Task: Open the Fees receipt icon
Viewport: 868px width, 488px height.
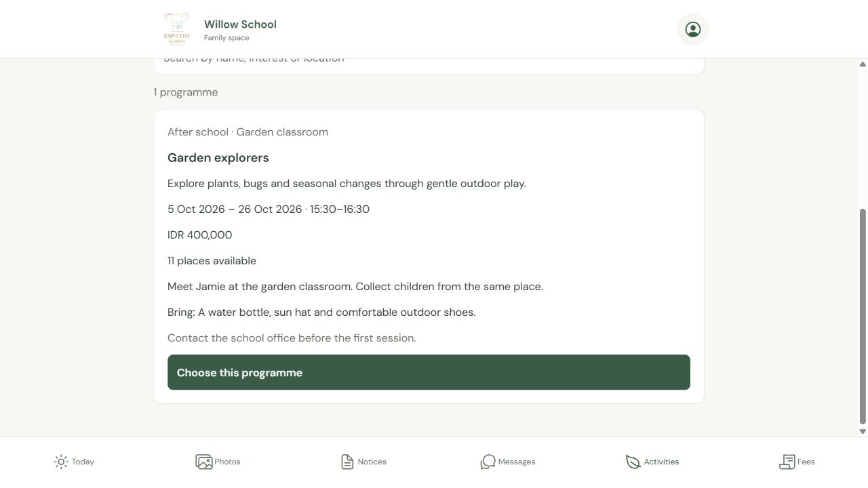Action: coord(787,462)
